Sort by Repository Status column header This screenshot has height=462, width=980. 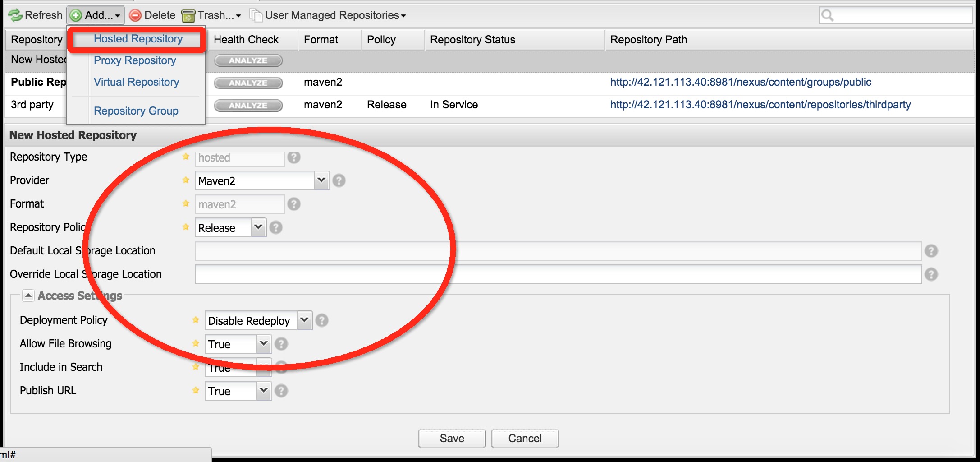[514, 40]
